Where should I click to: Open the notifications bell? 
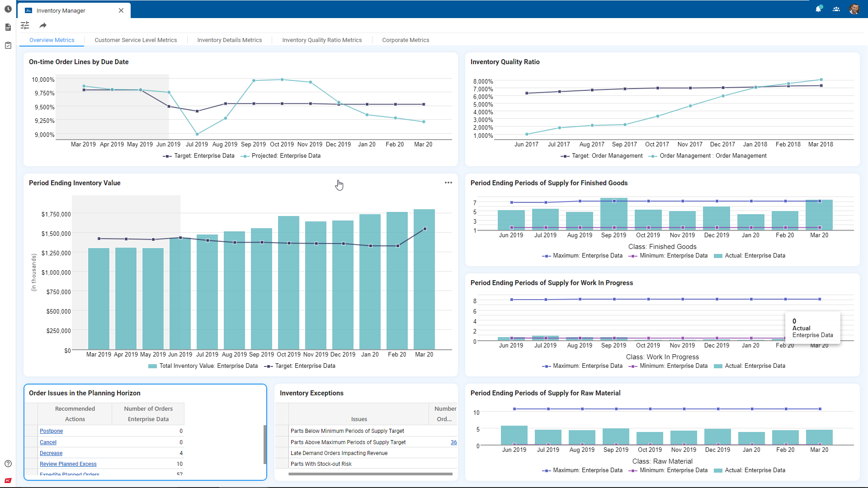pos(818,9)
